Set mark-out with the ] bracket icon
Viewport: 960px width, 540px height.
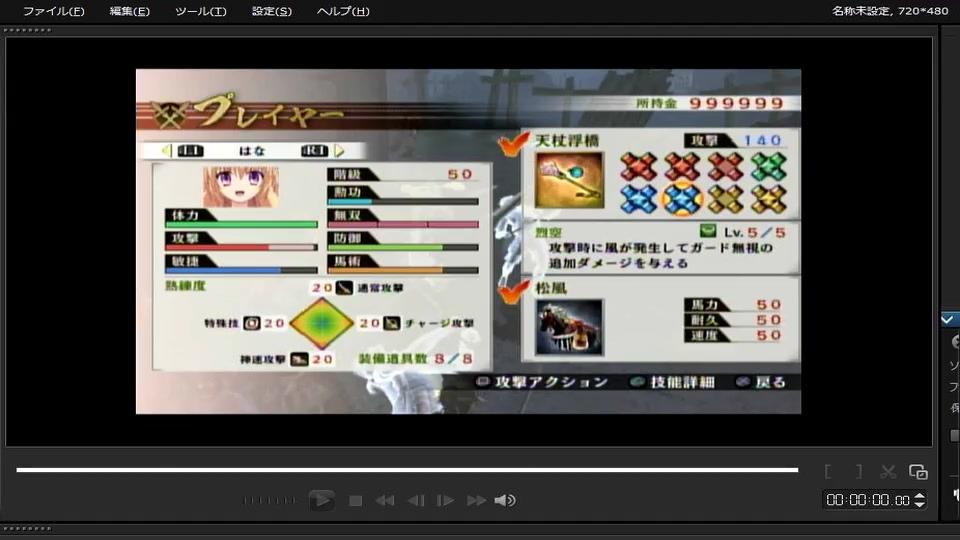pyautogui.click(x=859, y=471)
